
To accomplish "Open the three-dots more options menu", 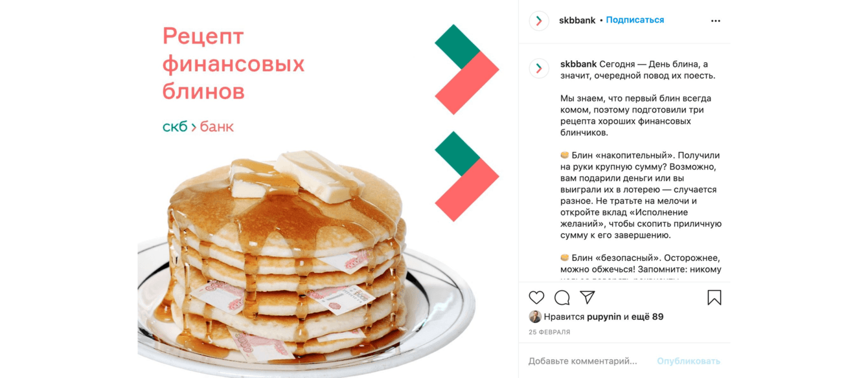I will coord(715,21).
